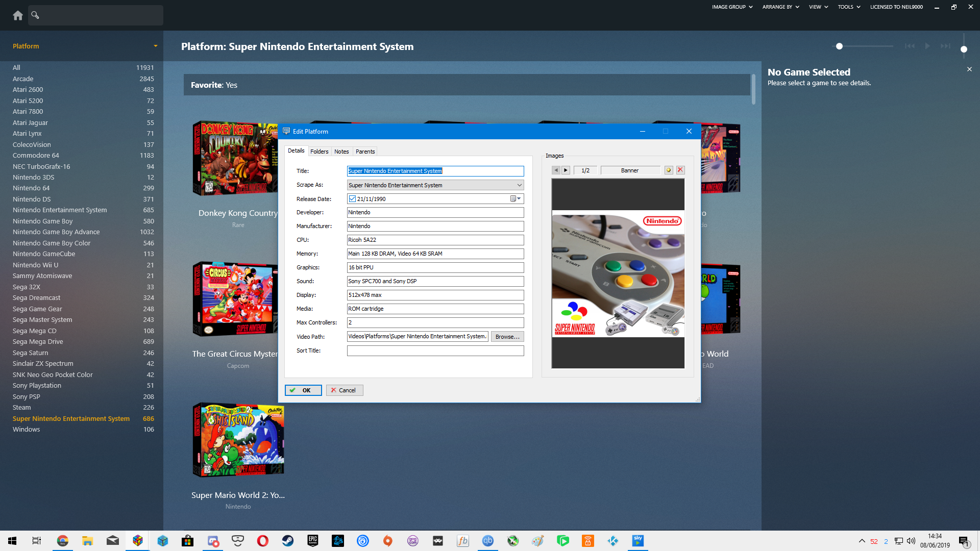This screenshot has height=551, width=980.
Task: Open the Platform filter dropdown in sidebar
Action: 156,46
